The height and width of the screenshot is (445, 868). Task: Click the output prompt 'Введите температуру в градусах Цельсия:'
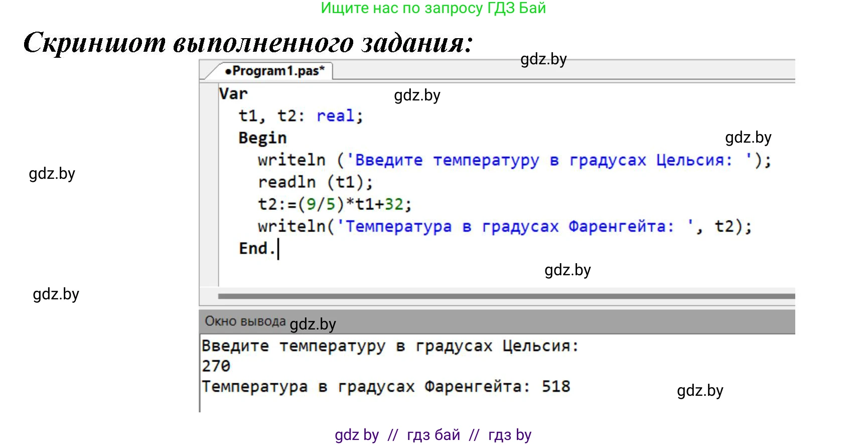point(390,346)
